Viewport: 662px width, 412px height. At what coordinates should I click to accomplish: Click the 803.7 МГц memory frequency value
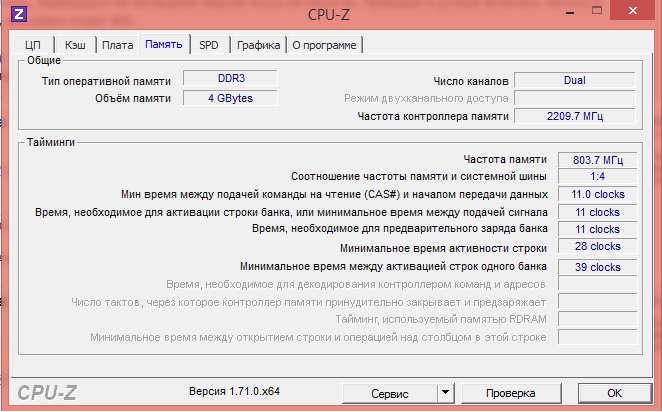click(598, 160)
